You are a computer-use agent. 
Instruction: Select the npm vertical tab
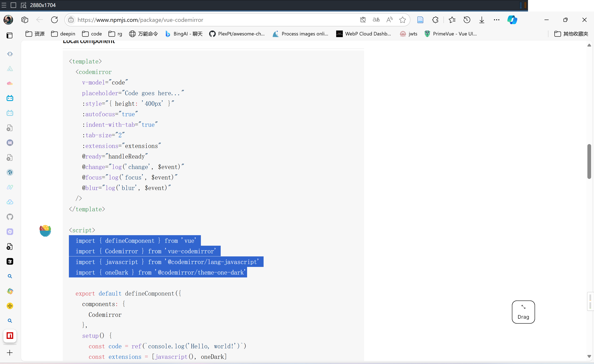point(10,336)
